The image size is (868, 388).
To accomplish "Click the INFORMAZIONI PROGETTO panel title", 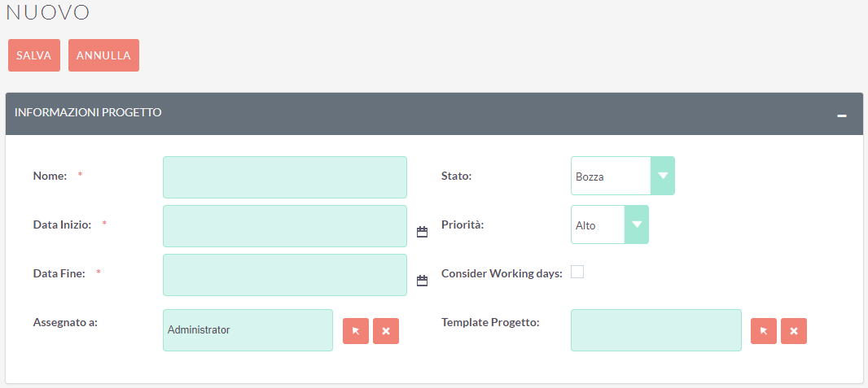I will point(88,112).
